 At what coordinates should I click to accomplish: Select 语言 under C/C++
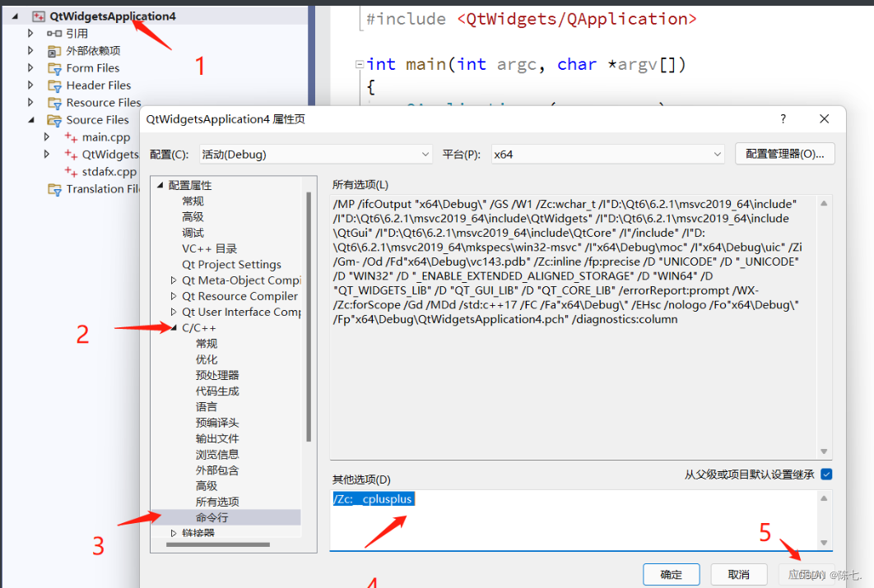point(207,406)
